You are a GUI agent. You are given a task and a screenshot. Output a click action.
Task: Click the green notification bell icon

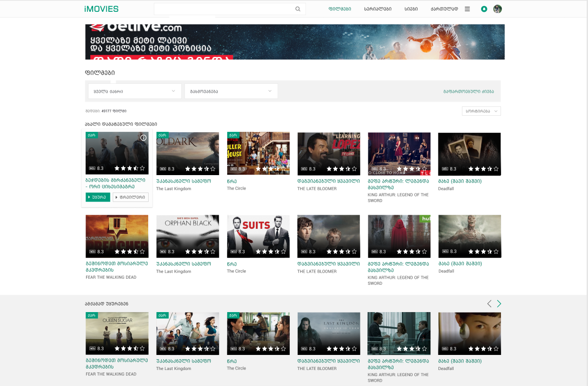484,9
